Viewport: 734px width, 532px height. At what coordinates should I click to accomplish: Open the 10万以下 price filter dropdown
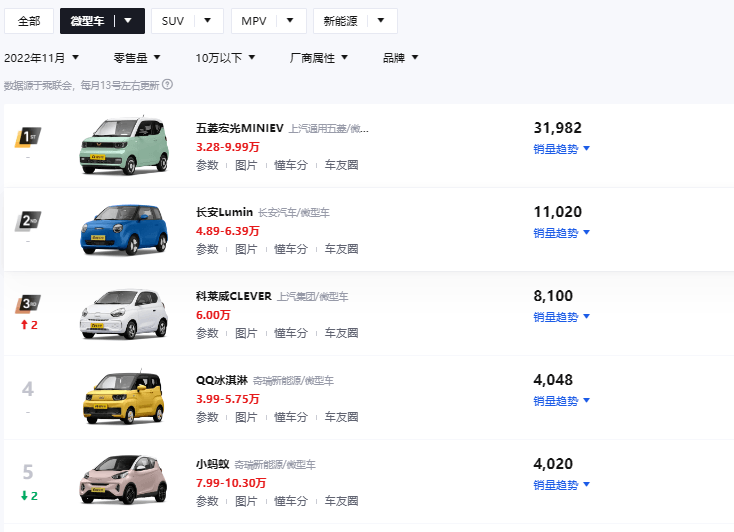pos(225,58)
